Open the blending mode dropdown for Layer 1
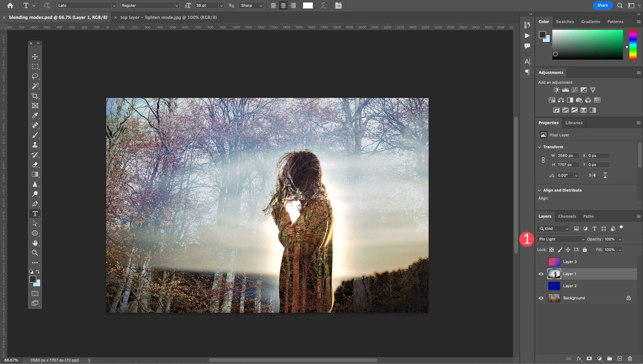 pos(561,239)
